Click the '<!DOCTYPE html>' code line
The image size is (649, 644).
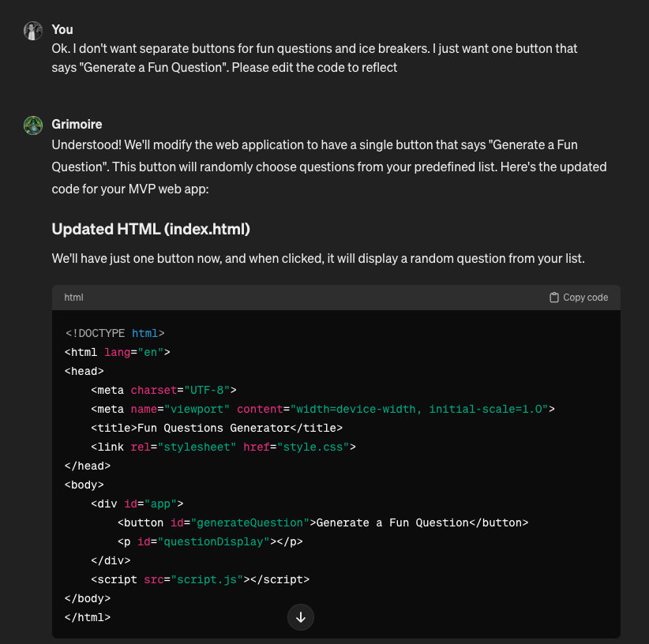[114, 333]
